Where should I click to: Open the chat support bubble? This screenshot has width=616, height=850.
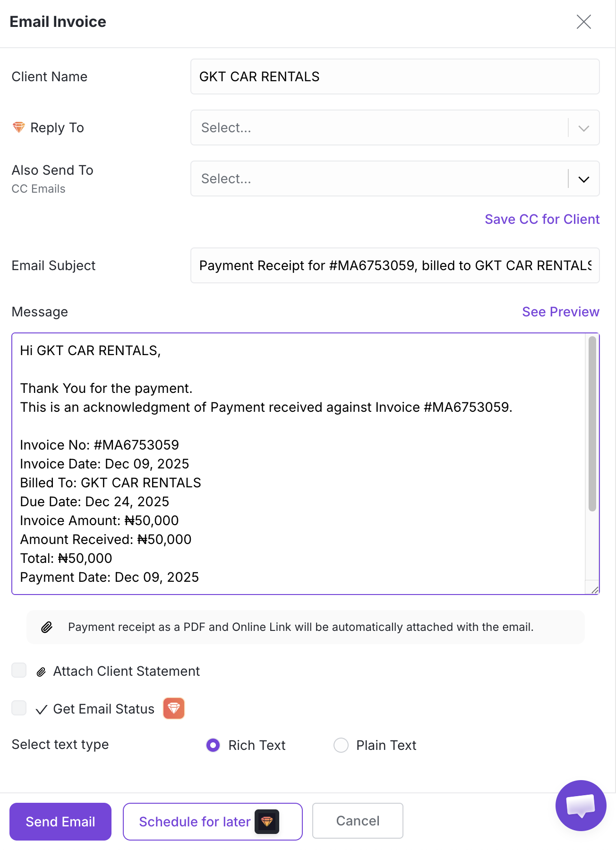[x=581, y=806]
